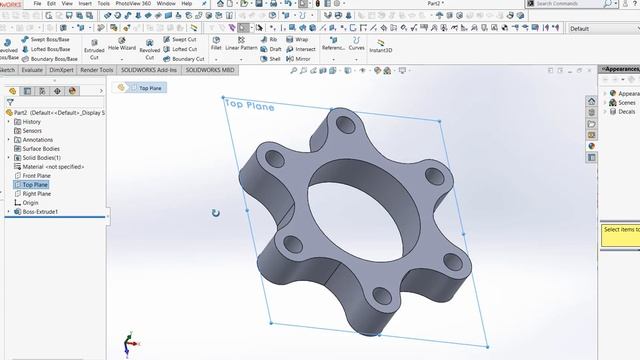Select the Lofted Boss/Base tool
Viewport: 640px width, 360px height.
pos(46,49)
